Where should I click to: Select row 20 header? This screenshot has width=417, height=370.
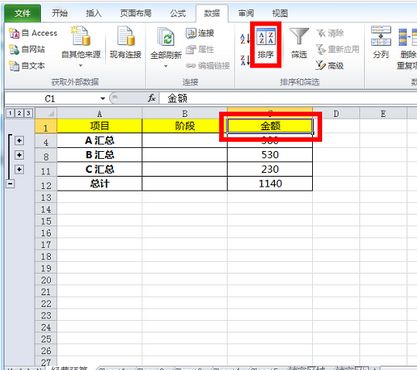46,280
